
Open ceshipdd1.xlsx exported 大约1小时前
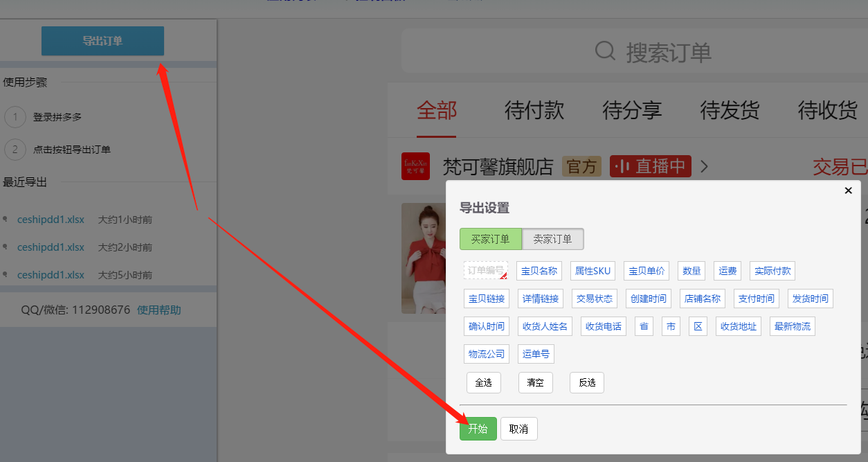coord(51,220)
